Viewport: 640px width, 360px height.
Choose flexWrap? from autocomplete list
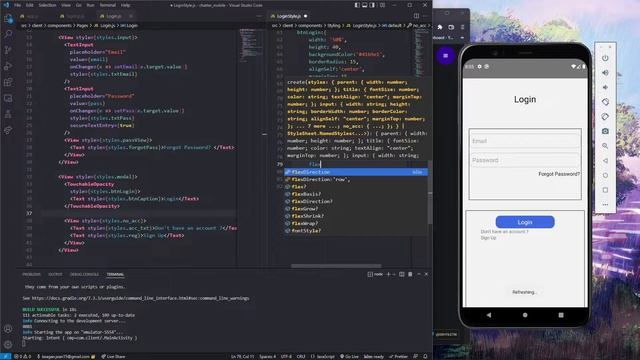tap(356, 224)
